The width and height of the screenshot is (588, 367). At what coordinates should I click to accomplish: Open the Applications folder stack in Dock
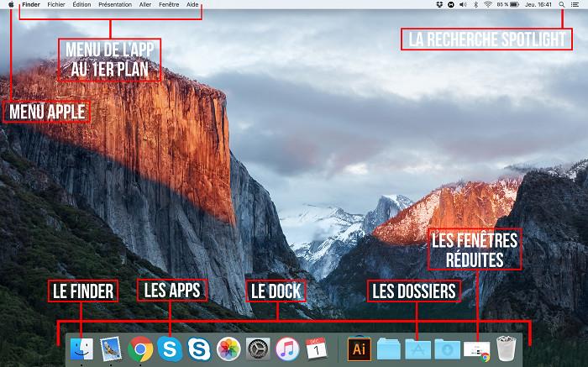coord(417,349)
